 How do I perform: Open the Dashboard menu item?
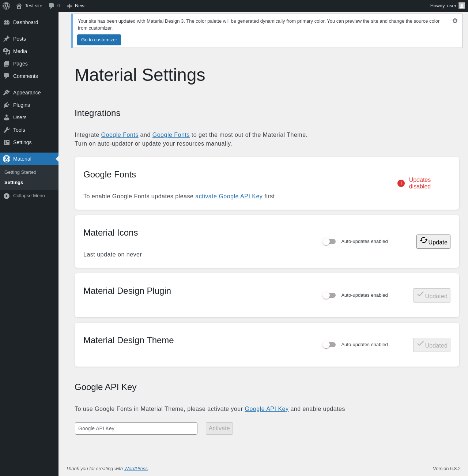29,22
